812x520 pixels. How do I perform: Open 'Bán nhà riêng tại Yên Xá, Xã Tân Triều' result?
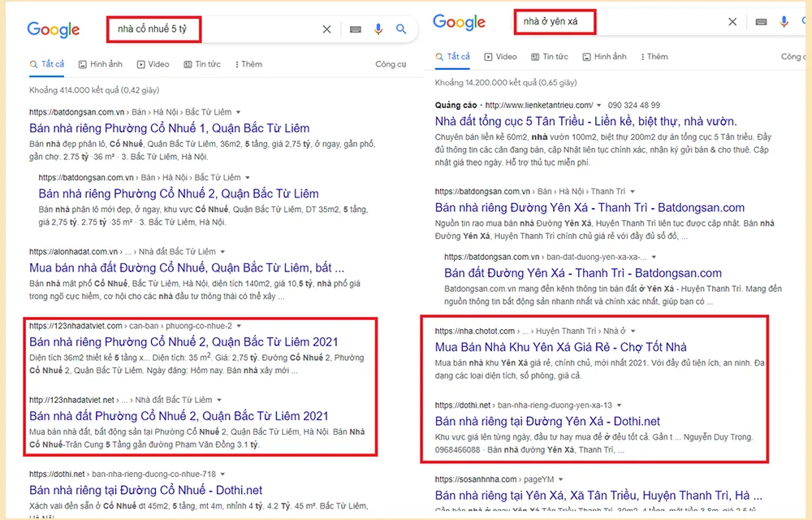point(598,495)
